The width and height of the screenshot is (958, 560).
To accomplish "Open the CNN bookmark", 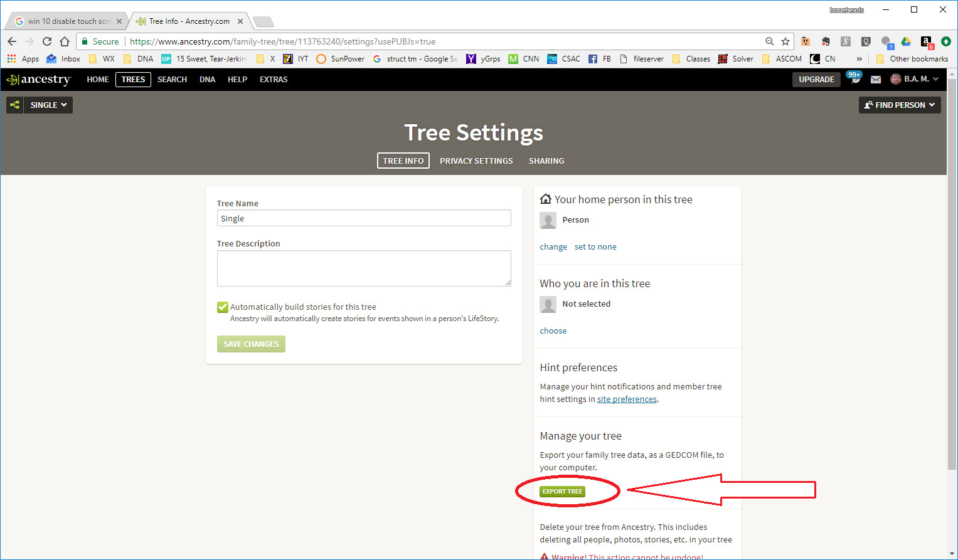I will (x=524, y=59).
